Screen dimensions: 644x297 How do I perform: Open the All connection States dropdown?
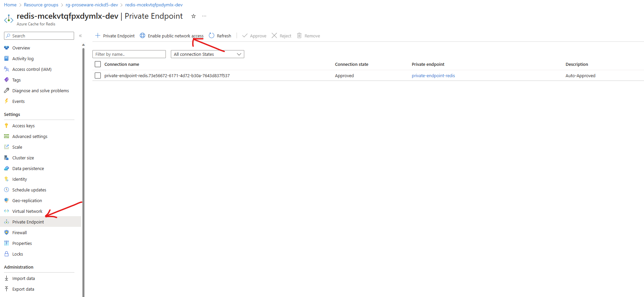coord(208,54)
